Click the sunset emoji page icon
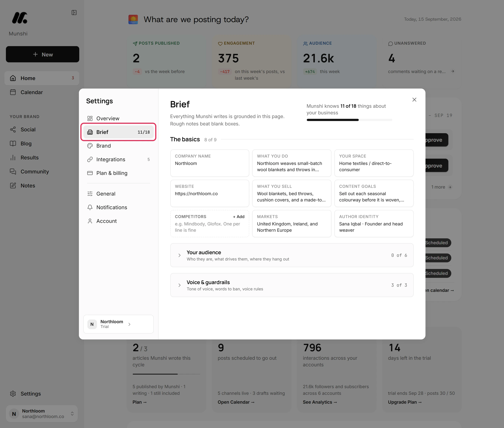This screenshot has width=504, height=428. (x=133, y=19)
